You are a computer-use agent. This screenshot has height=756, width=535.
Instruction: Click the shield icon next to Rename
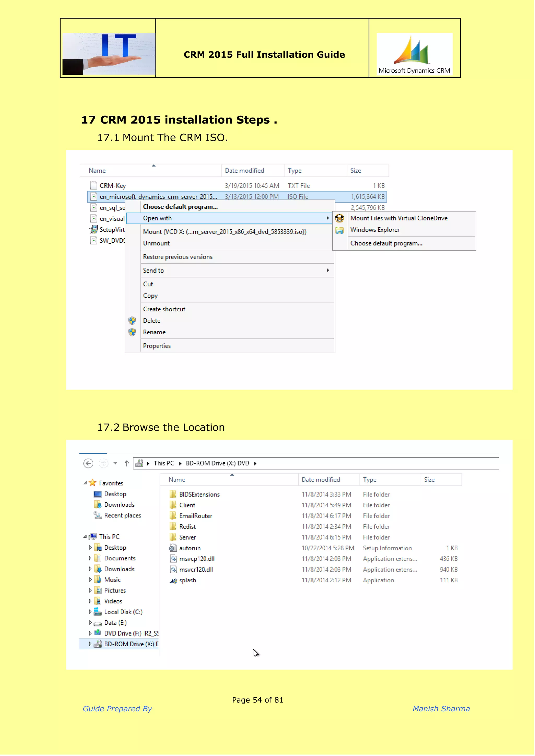(x=132, y=332)
